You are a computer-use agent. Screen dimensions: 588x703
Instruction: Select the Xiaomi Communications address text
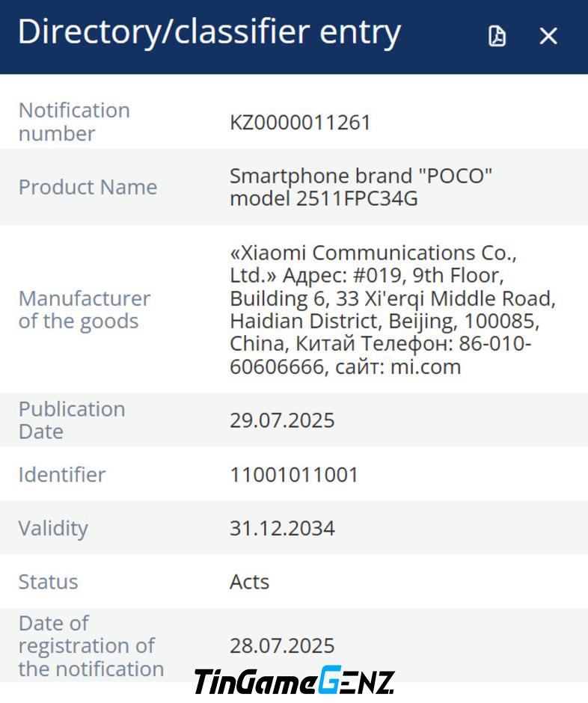pyautogui.click(x=393, y=310)
